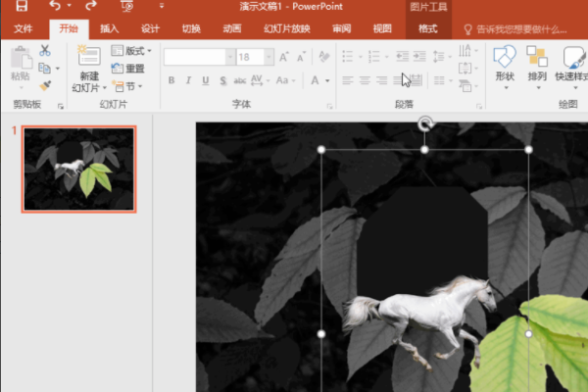Open the 文件 file menu

[x=24, y=28]
